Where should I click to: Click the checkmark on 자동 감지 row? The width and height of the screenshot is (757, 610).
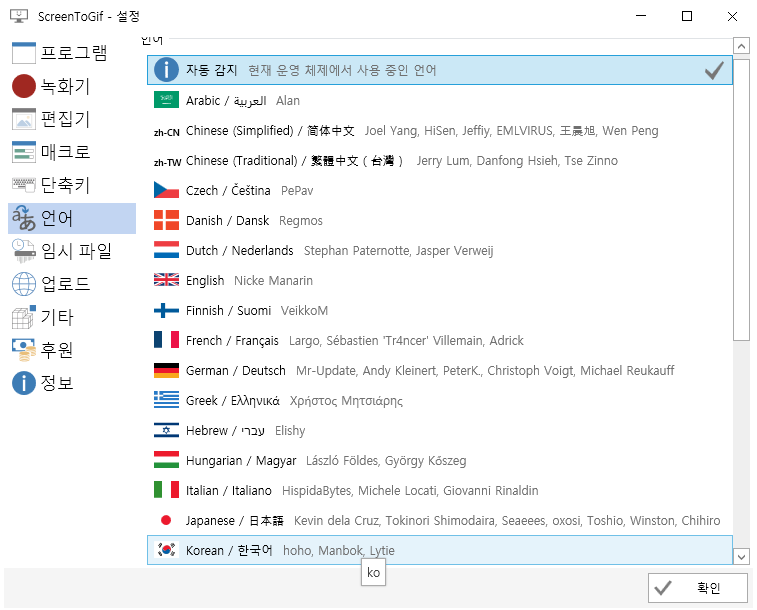pyautogui.click(x=714, y=70)
